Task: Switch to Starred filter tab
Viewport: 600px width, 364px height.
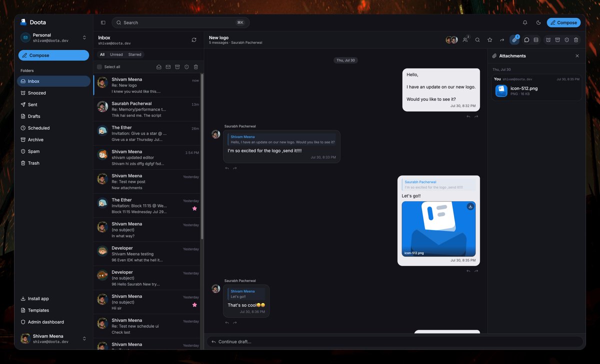Action: pyautogui.click(x=134, y=54)
